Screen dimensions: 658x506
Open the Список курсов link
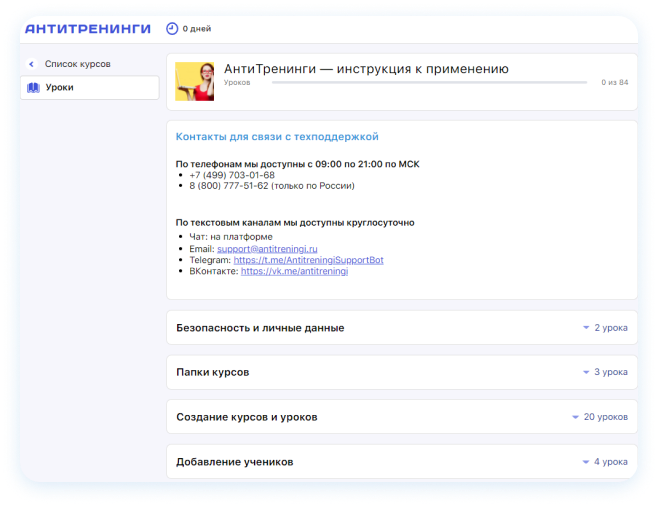coord(78,64)
